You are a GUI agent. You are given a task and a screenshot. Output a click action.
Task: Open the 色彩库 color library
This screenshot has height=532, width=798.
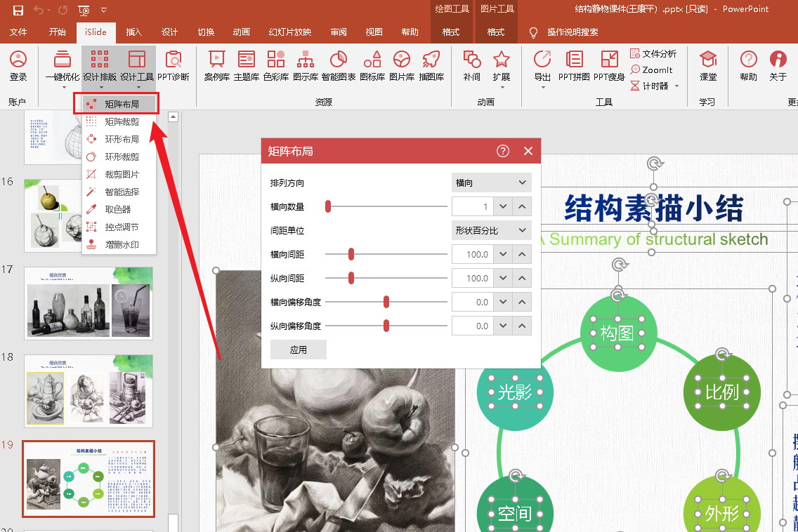tap(276, 65)
